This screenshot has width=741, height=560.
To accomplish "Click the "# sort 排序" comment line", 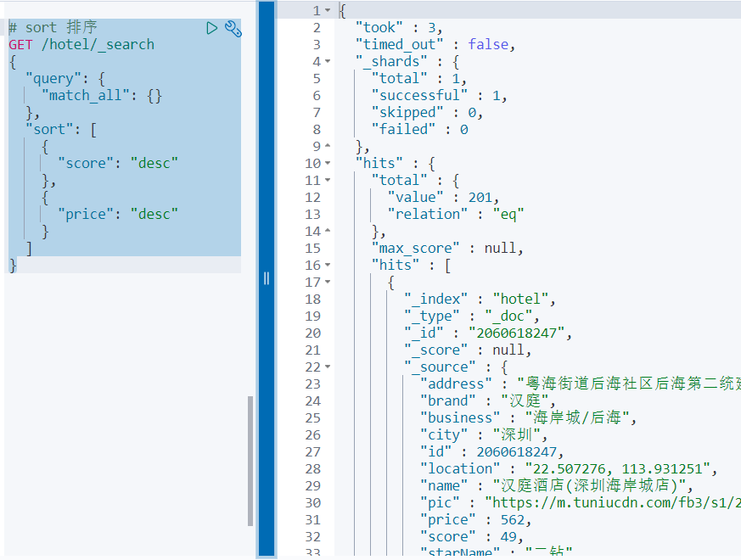I will (53, 27).
